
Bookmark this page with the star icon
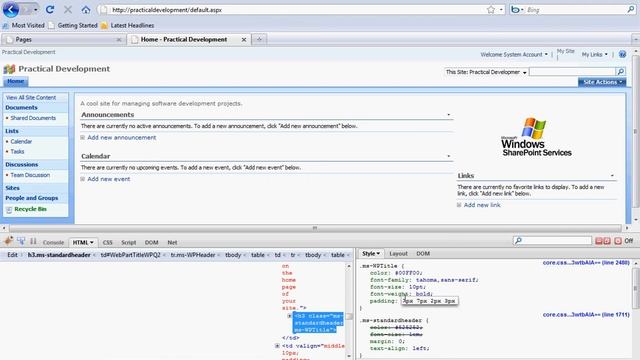[491, 9]
